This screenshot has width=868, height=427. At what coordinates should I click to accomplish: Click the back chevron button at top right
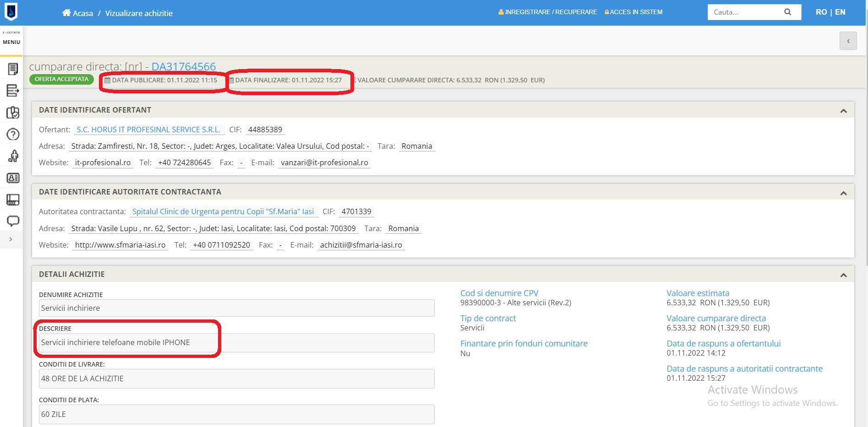848,41
